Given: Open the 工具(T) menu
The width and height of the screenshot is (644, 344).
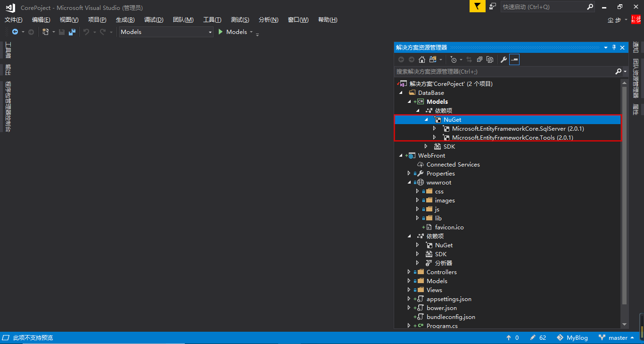Looking at the screenshot, I should (x=212, y=20).
